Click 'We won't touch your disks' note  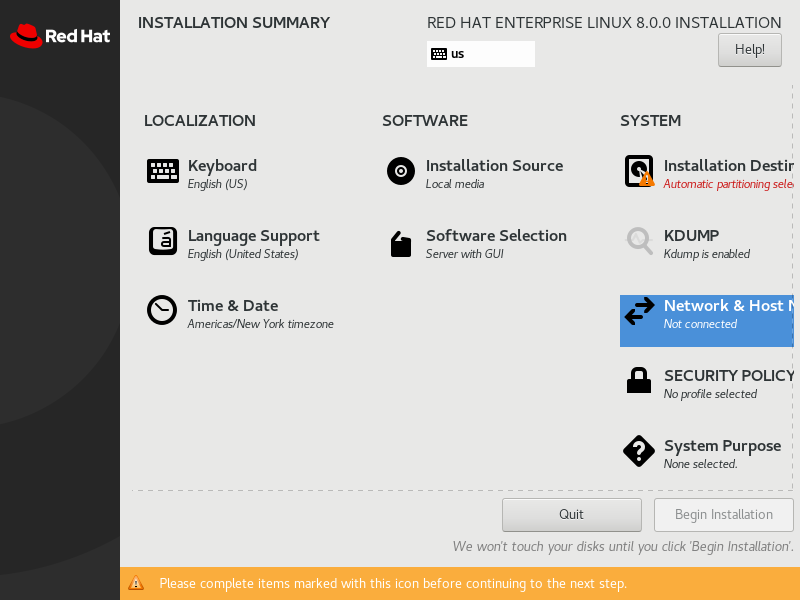click(x=623, y=546)
